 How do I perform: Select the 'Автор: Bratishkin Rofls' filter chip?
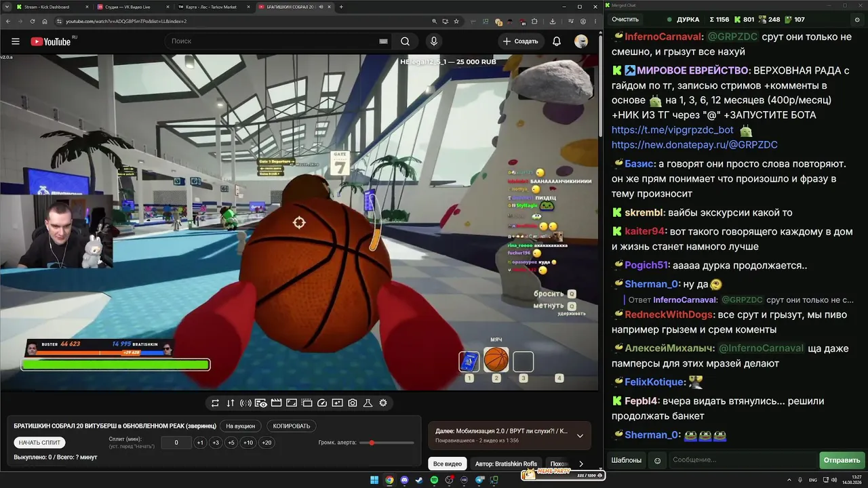pos(506,464)
